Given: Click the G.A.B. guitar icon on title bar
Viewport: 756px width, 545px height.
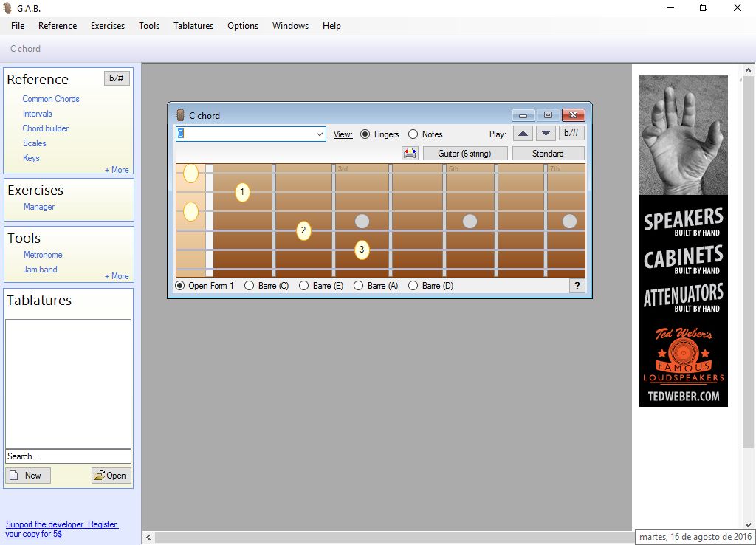Looking at the screenshot, I should click(x=8, y=8).
